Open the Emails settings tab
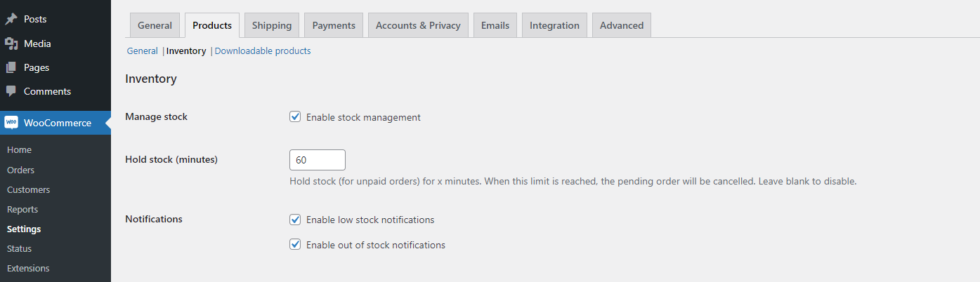Screen dimensions: 980x282 [x=495, y=25]
